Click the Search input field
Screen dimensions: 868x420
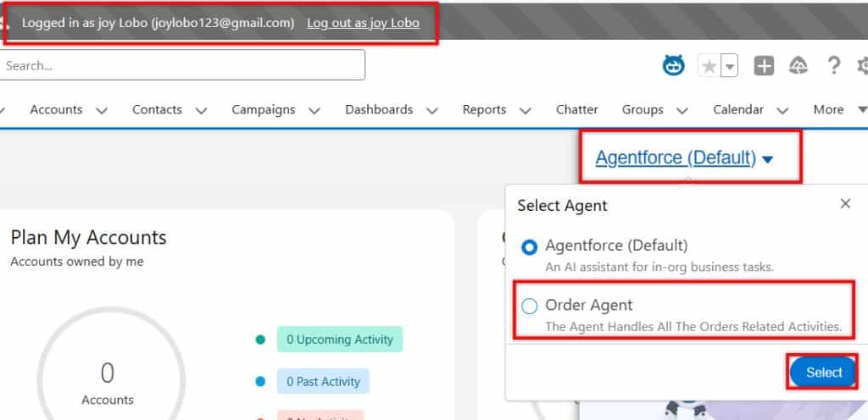(181, 65)
